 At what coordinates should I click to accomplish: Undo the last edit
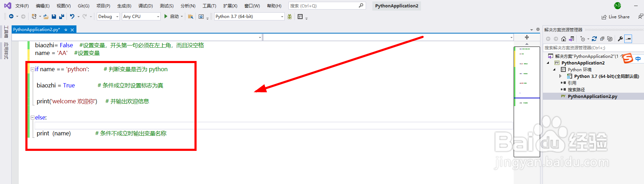72,17
